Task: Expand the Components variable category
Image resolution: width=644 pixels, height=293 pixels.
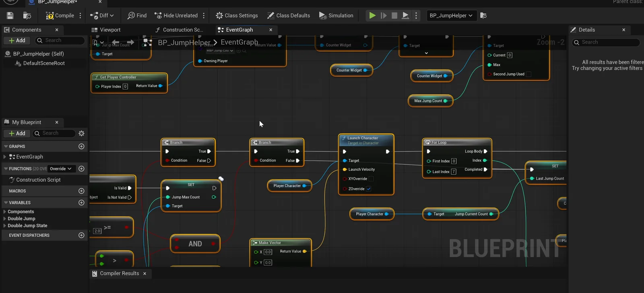Action: click(x=4, y=212)
